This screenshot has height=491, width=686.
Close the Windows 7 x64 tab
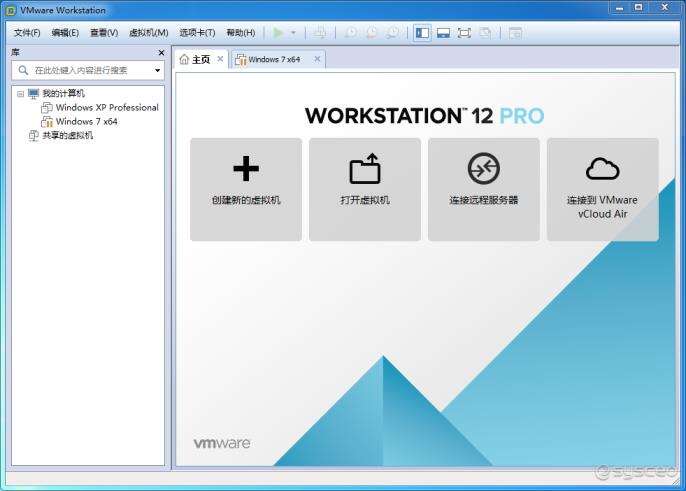pos(317,59)
